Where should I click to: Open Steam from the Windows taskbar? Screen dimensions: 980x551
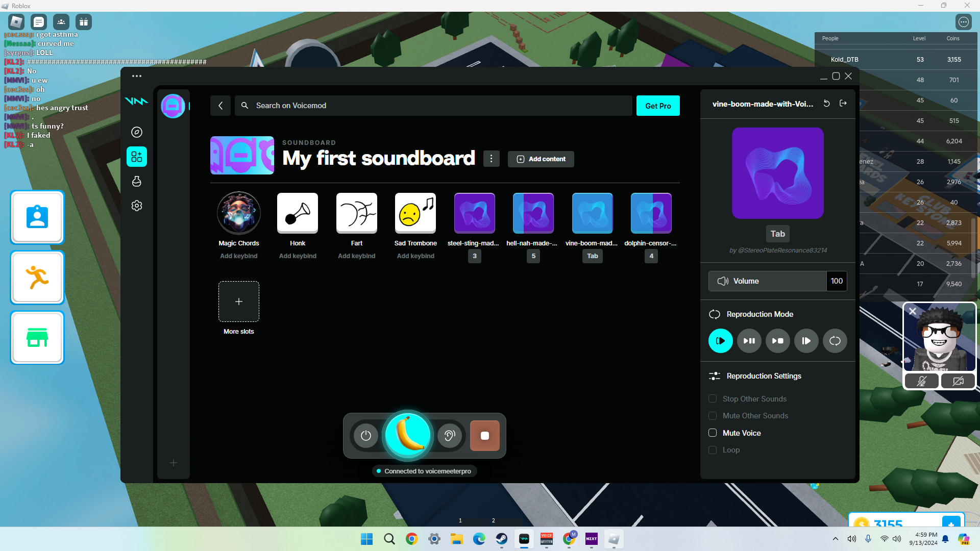coord(502,539)
